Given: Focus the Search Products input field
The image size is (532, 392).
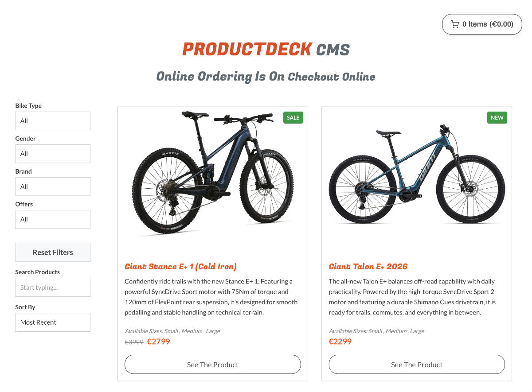Looking at the screenshot, I should (53, 287).
